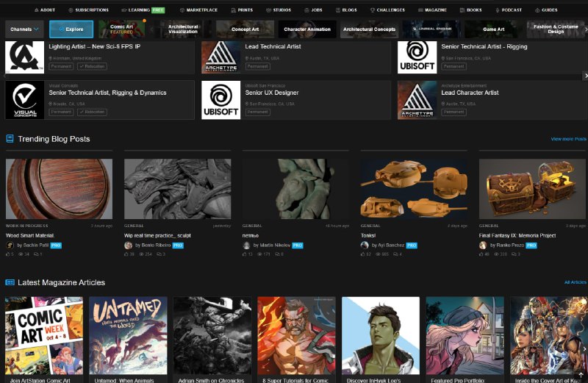Click Ayi Sanchez's avatar icon
Image resolution: width=588 pixels, height=383 pixels.
(365, 246)
